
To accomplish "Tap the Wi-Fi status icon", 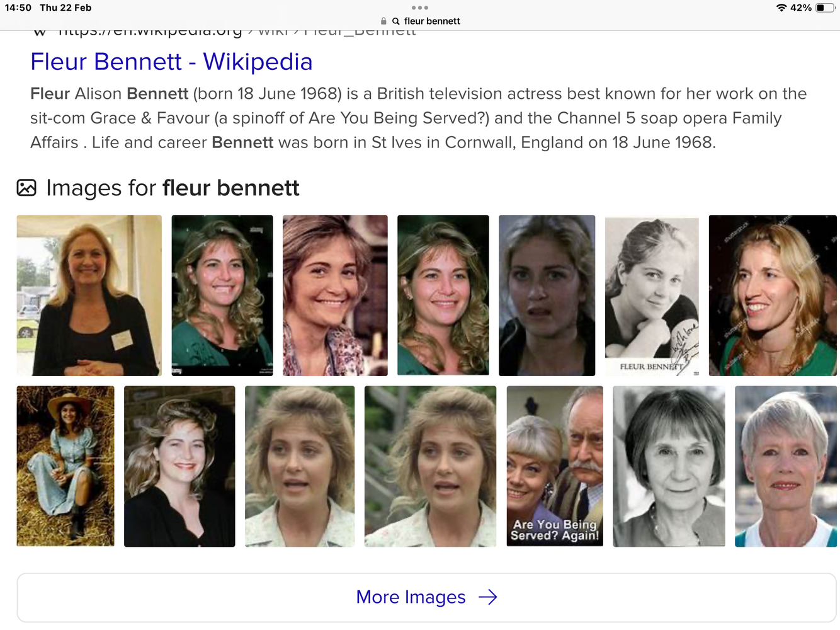I will pyautogui.click(x=781, y=8).
